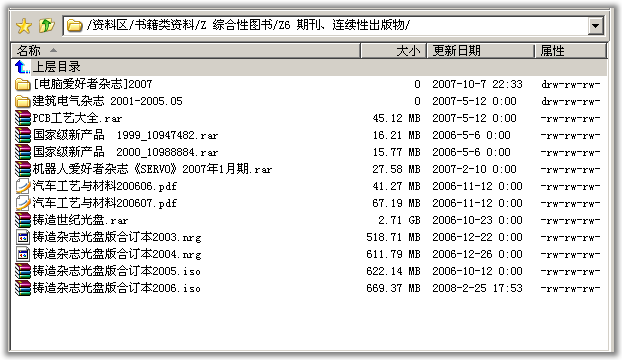Click date 2007-10-7 22:33
622x360 pixels.
(x=477, y=84)
